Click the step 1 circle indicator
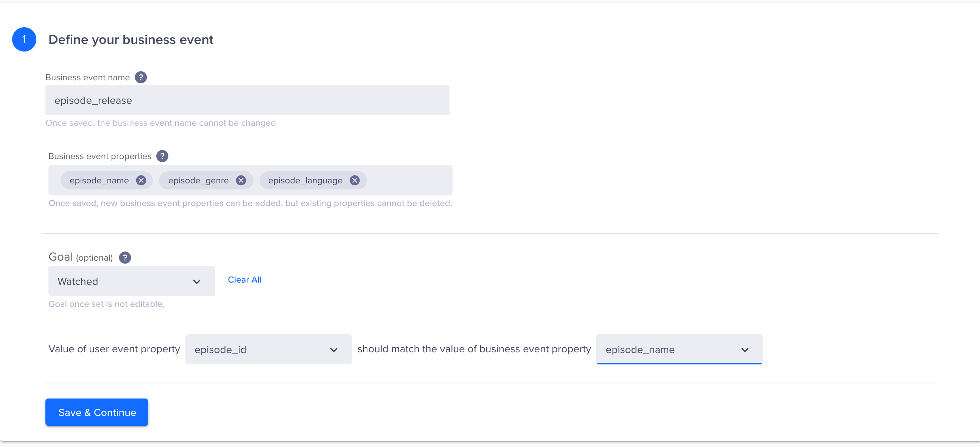Screen dimensions: 980x447 pyautogui.click(x=24, y=39)
